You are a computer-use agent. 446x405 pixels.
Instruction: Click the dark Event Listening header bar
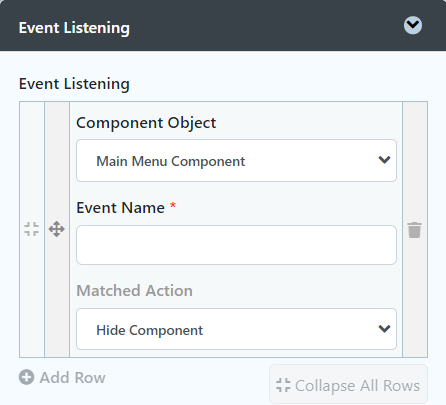point(223,25)
